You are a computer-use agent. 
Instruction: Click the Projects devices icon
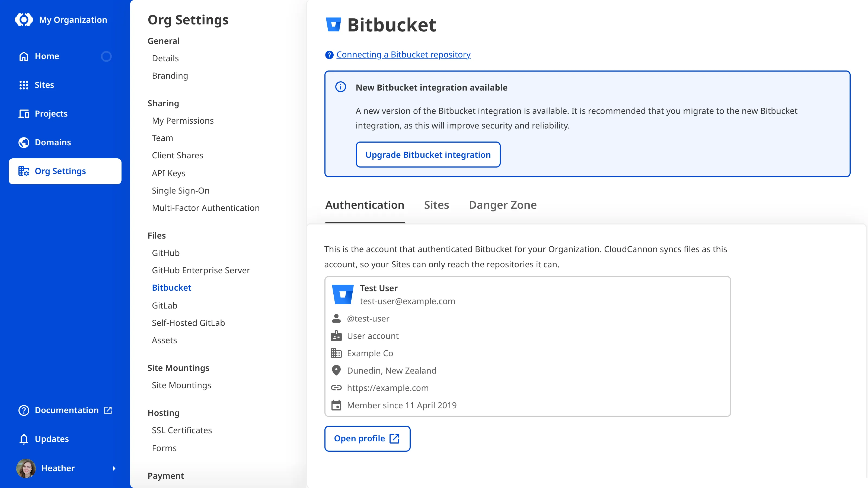pyautogui.click(x=24, y=114)
